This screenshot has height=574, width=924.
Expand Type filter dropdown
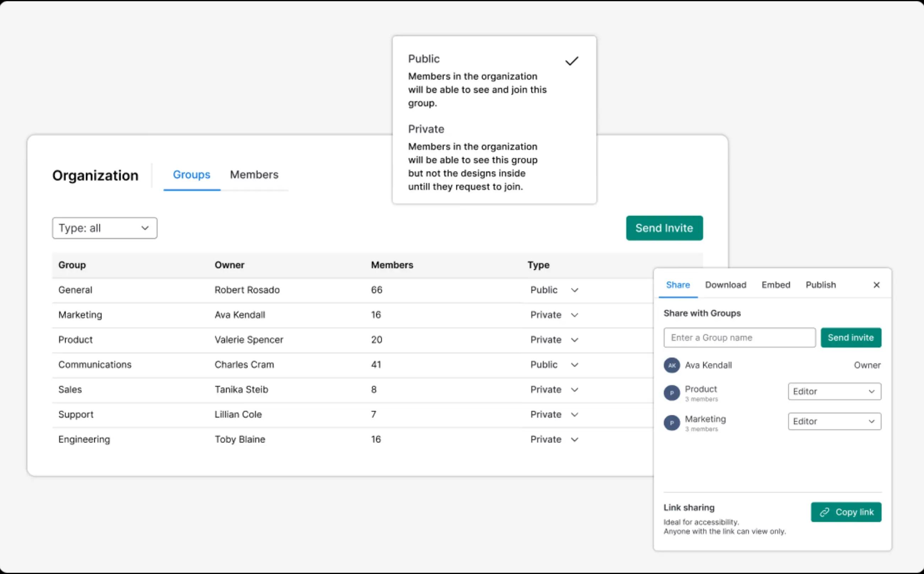104,228
